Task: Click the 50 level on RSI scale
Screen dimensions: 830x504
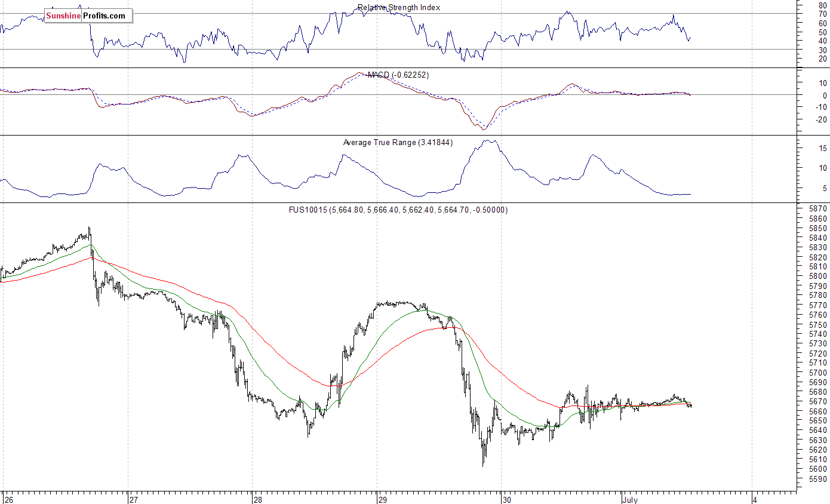Action: [822, 32]
